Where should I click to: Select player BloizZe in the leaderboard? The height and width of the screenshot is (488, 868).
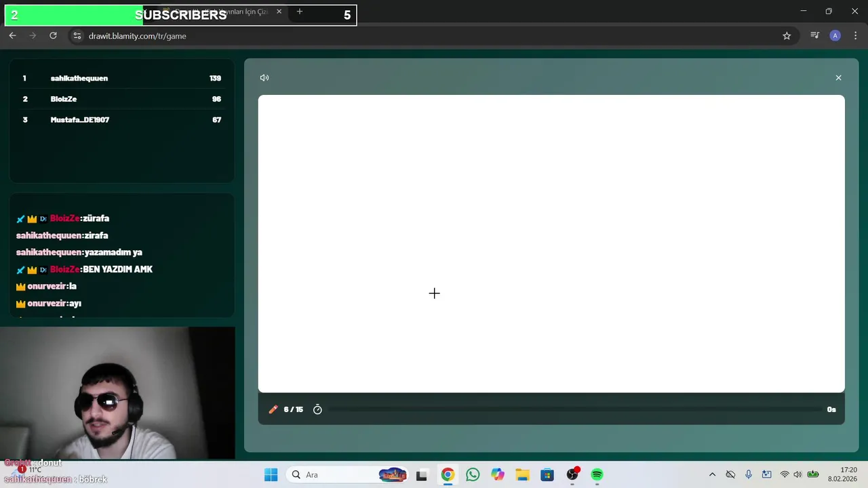[64, 99]
